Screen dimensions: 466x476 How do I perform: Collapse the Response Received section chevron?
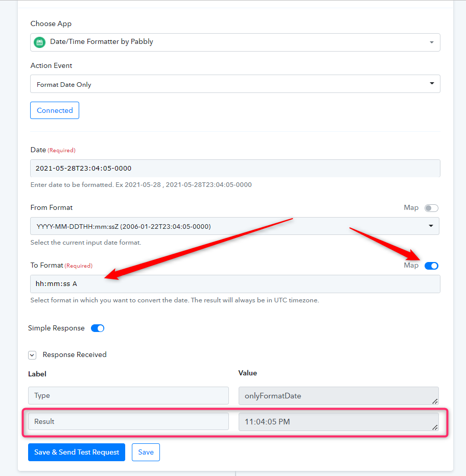[32, 355]
